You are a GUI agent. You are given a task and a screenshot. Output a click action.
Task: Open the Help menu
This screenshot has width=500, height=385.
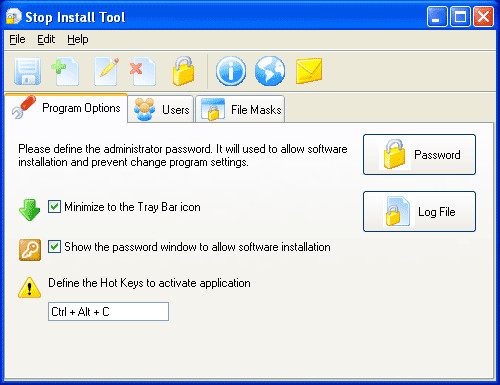tap(78, 39)
